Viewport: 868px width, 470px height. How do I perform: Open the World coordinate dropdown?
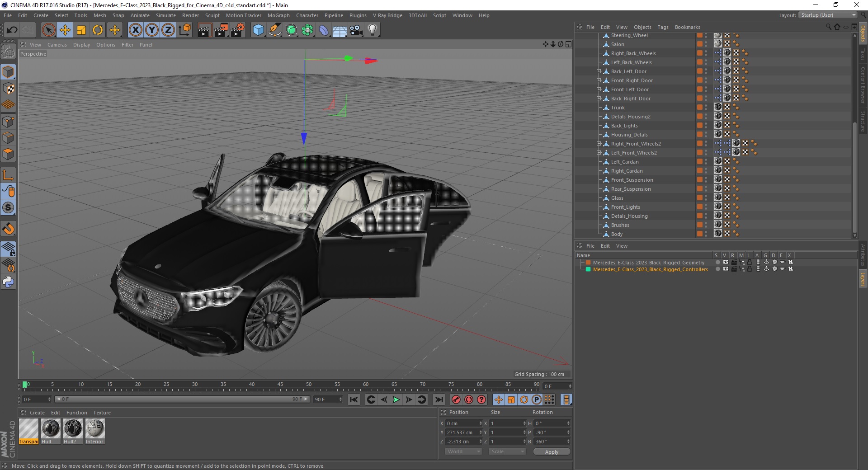click(x=463, y=451)
